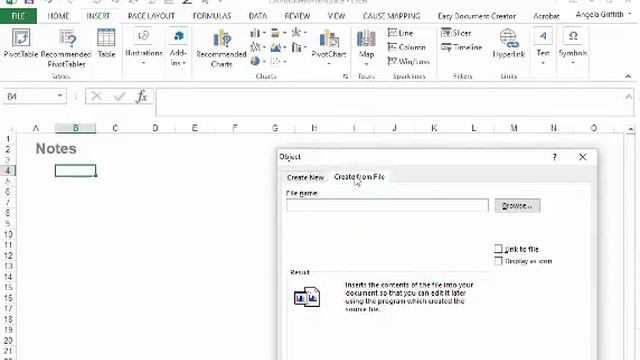This screenshot has width=640, height=360.
Task: Insert a Timeline filter
Action: click(462, 47)
